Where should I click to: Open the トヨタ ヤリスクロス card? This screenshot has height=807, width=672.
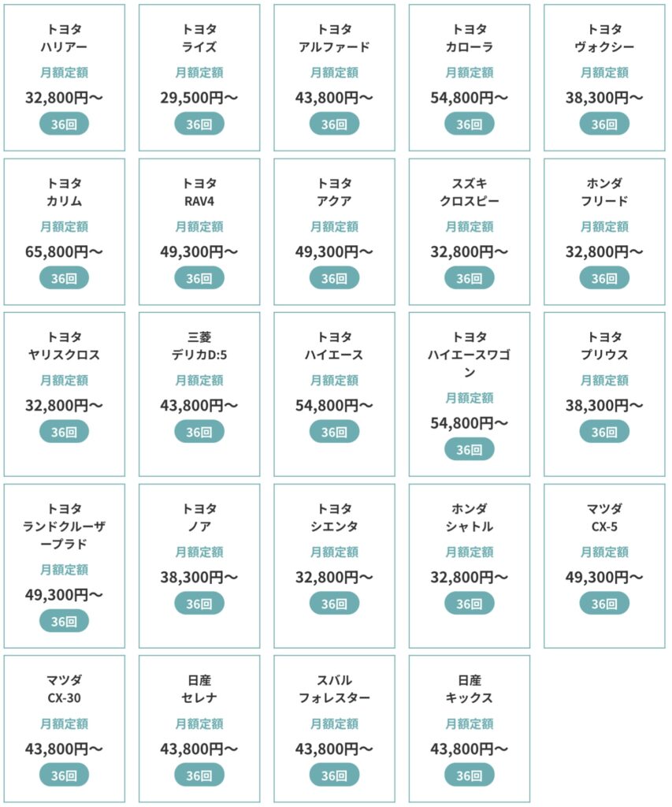65,394
